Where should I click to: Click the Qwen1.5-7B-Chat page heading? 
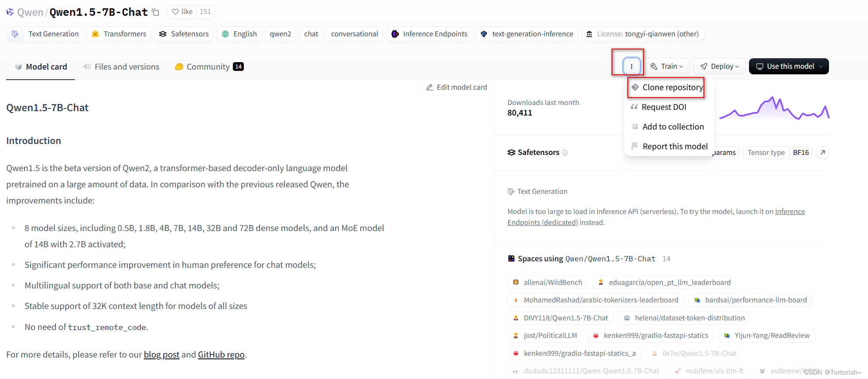click(x=47, y=108)
